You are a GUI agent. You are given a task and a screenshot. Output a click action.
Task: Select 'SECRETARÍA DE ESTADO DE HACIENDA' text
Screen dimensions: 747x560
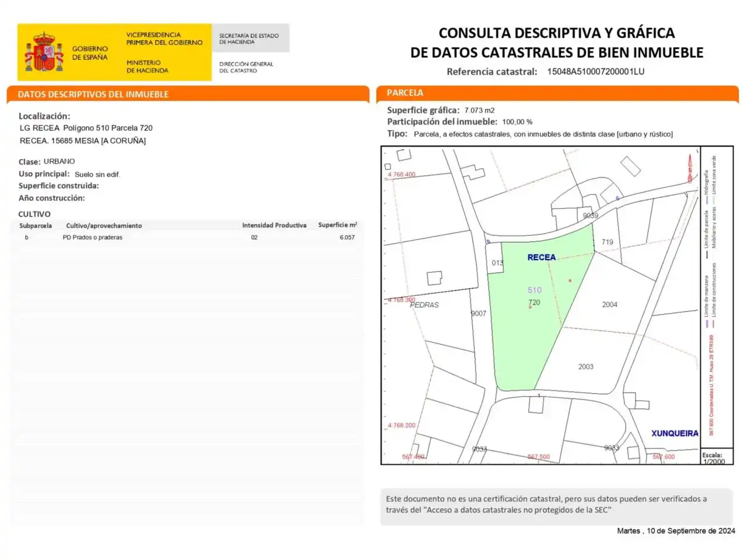[x=249, y=38]
